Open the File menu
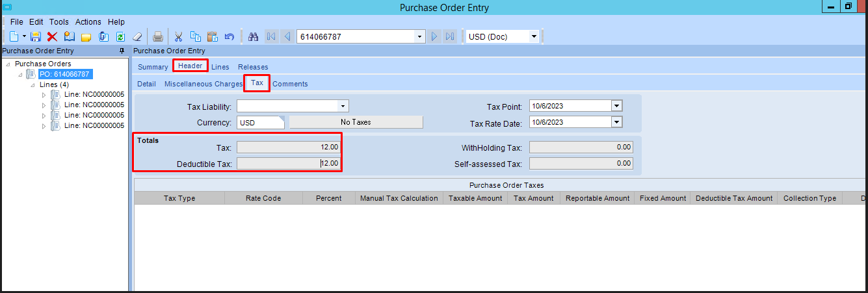This screenshot has width=868, height=293. (17, 22)
